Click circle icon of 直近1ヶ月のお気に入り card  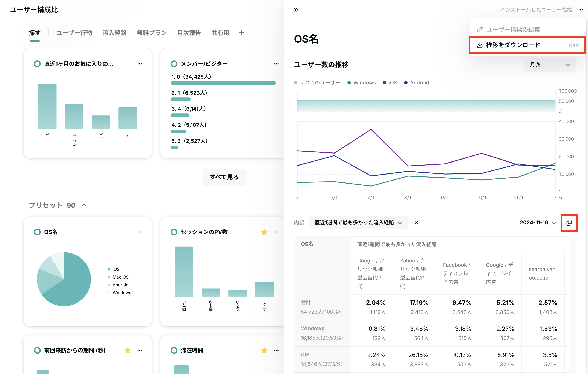[37, 64]
